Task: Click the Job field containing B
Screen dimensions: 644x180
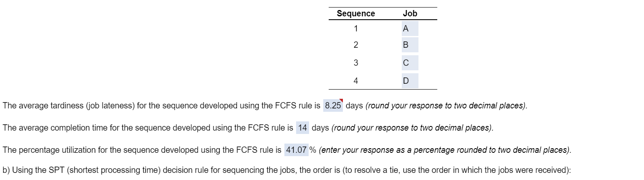Action: click(x=406, y=45)
